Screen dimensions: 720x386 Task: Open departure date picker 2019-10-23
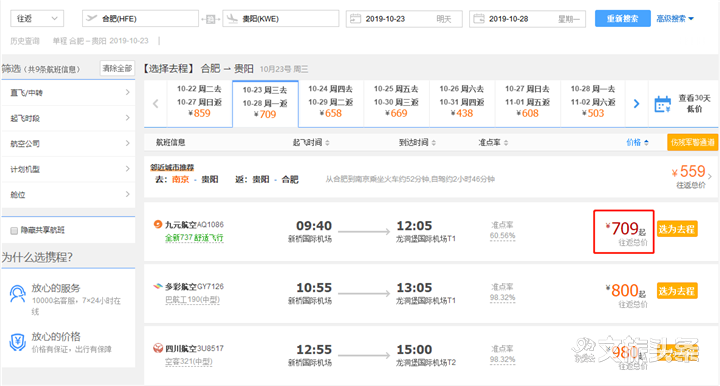coord(404,19)
